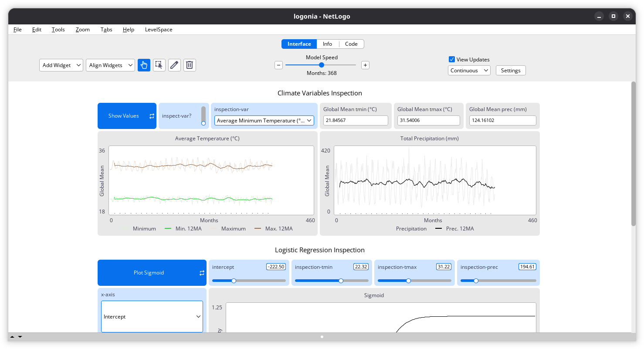Click the forever loop icon on Show Values
Viewport: 644px width, 349px height.
152,116
